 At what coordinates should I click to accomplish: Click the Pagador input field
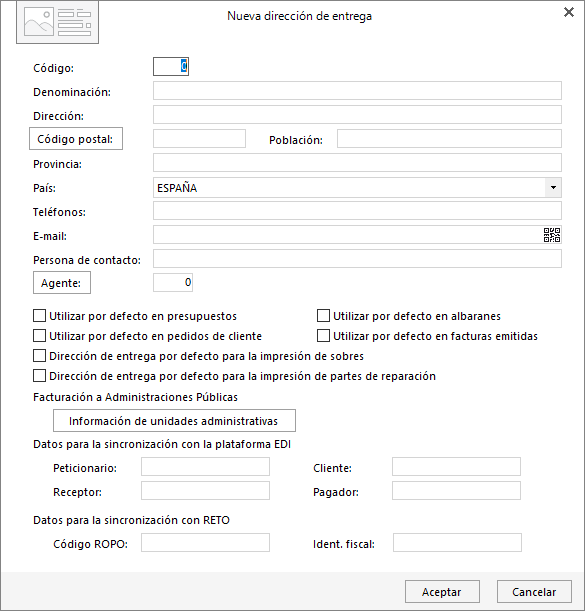click(456, 491)
